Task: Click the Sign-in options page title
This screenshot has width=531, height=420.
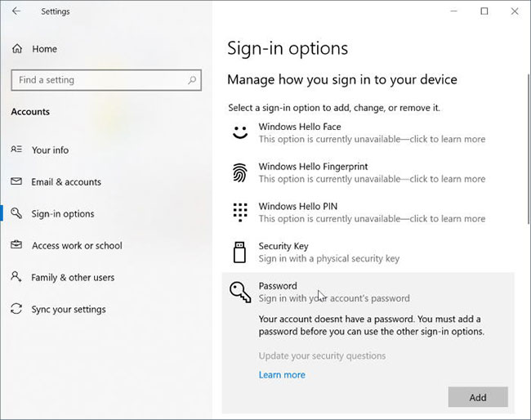Action: [x=288, y=48]
